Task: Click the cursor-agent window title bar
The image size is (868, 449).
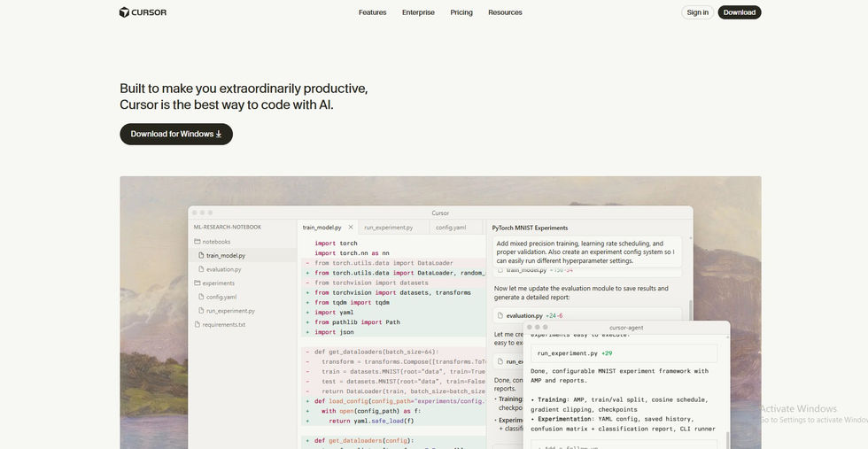Action: tap(626, 328)
